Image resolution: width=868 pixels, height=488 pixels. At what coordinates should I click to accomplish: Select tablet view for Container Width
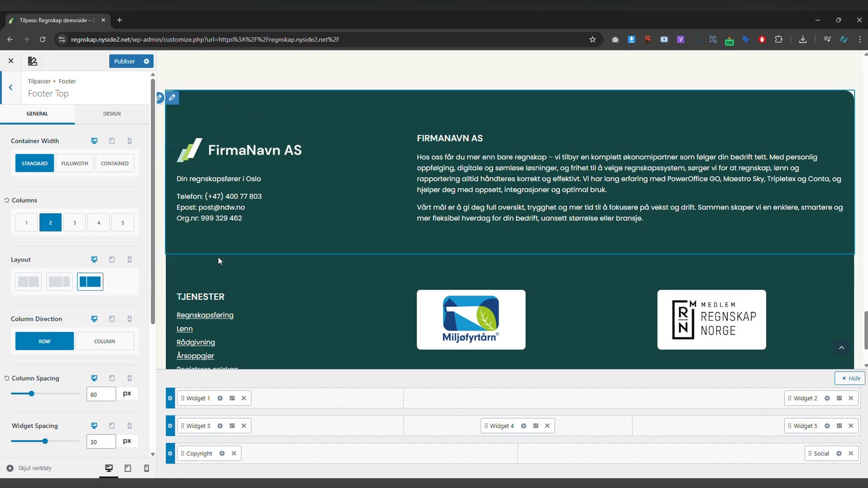click(x=112, y=141)
